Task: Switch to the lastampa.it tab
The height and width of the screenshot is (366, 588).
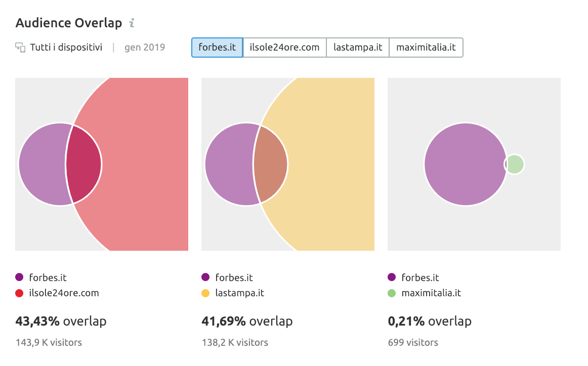Action: click(x=358, y=48)
